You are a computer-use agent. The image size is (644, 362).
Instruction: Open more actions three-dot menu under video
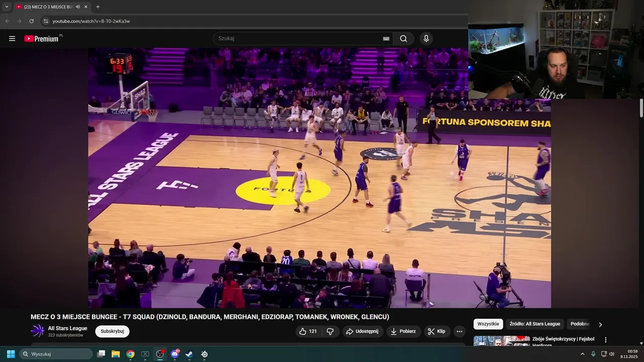click(459, 331)
